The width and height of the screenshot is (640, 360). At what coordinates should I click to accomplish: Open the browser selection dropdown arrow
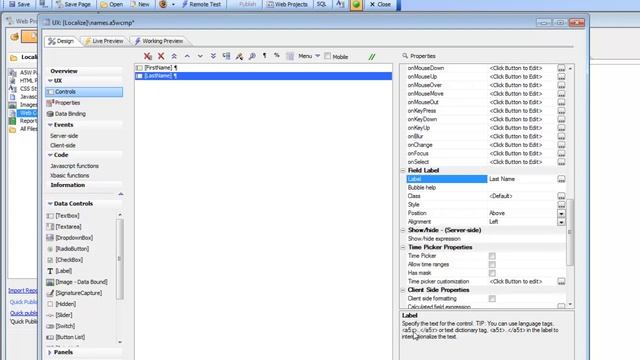tap(173, 4)
